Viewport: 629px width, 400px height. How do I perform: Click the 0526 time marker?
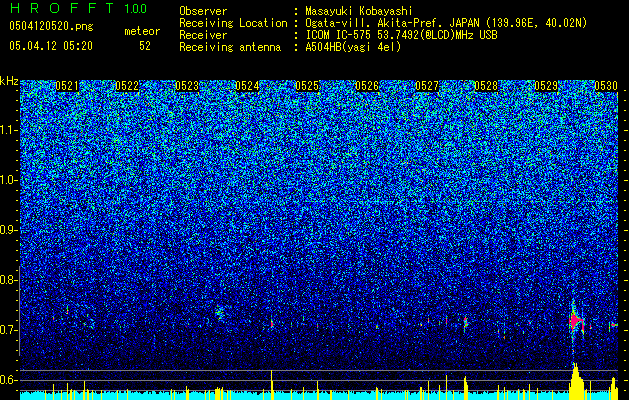point(367,86)
